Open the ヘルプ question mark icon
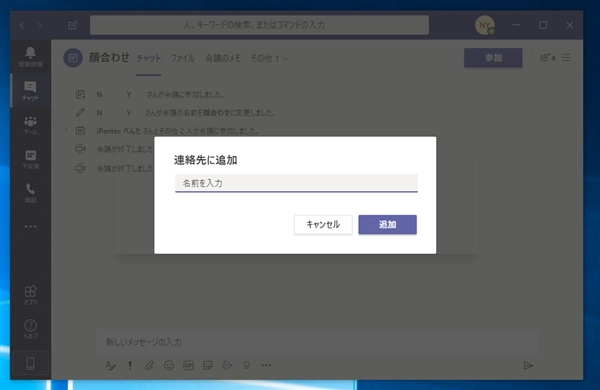The height and width of the screenshot is (390, 600). click(30, 329)
